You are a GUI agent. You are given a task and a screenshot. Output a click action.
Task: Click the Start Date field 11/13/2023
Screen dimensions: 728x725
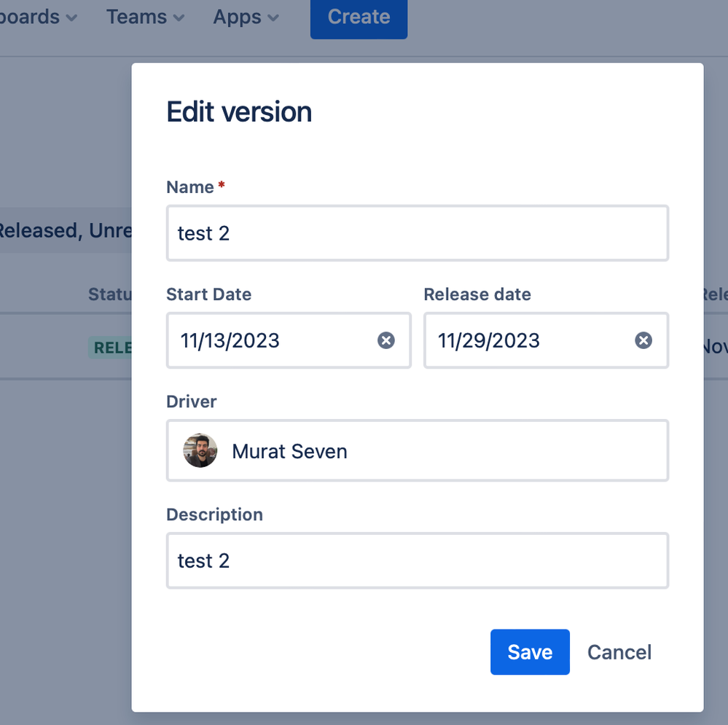tap(289, 340)
